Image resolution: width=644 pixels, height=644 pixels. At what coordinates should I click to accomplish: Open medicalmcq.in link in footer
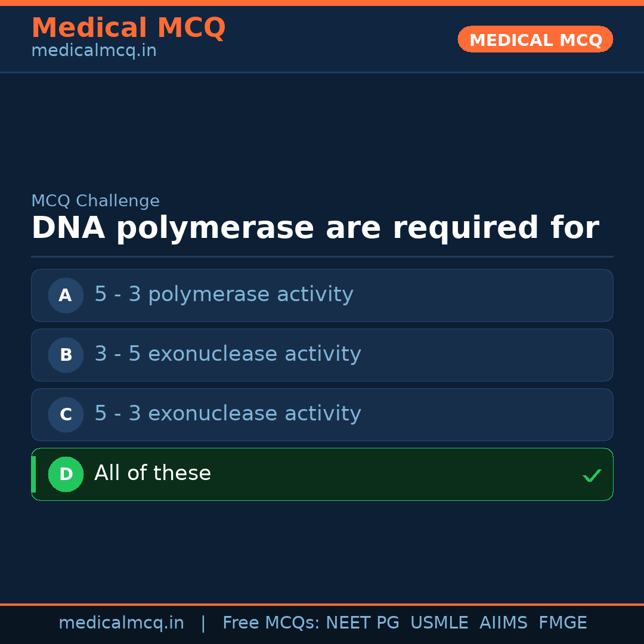(x=121, y=623)
